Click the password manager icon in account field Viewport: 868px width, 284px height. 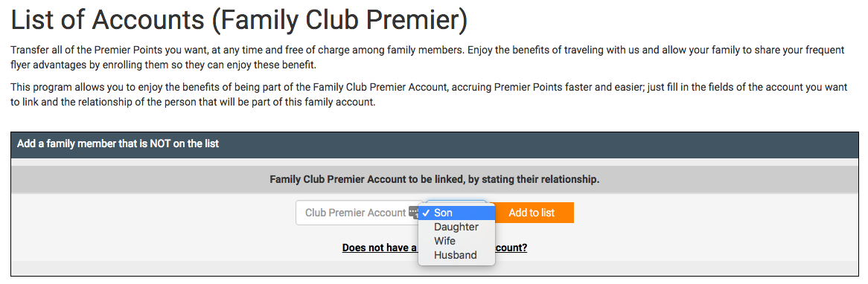coord(414,213)
